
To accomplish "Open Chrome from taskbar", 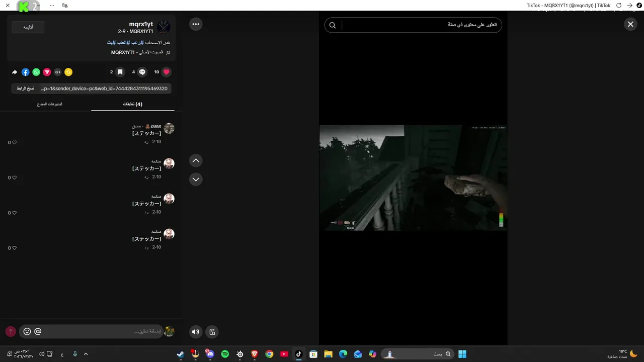I will pyautogui.click(x=269, y=354).
